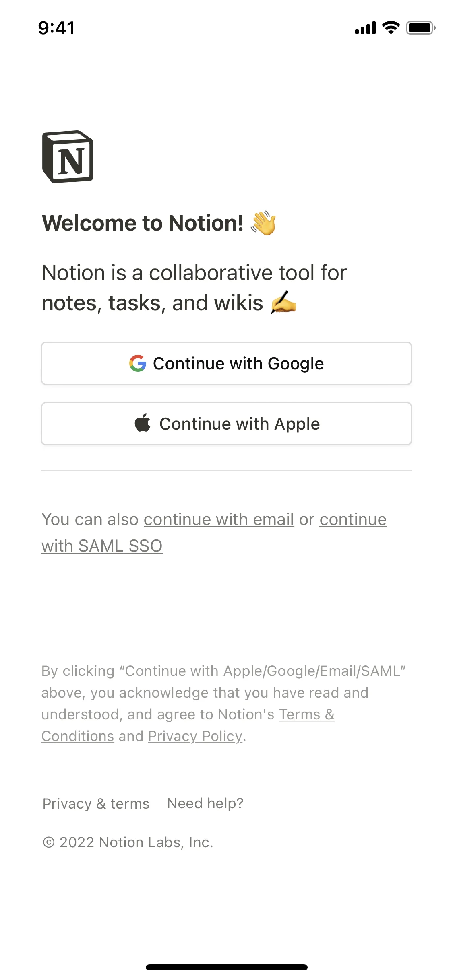Tap the home indicator bar
453x980 pixels.
pyautogui.click(x=227, y=967)
